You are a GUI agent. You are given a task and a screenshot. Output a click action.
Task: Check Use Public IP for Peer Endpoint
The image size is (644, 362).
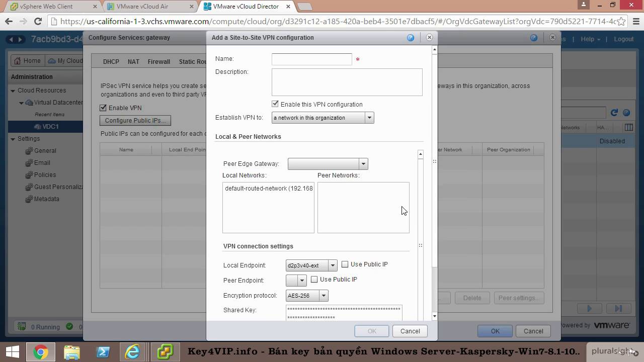click(314, 279)
